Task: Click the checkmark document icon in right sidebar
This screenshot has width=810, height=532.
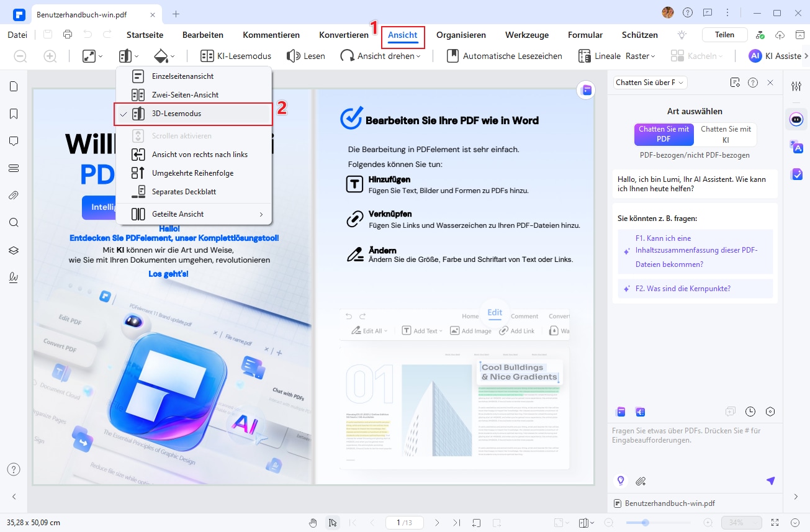Action: click(x=796, y=174)
